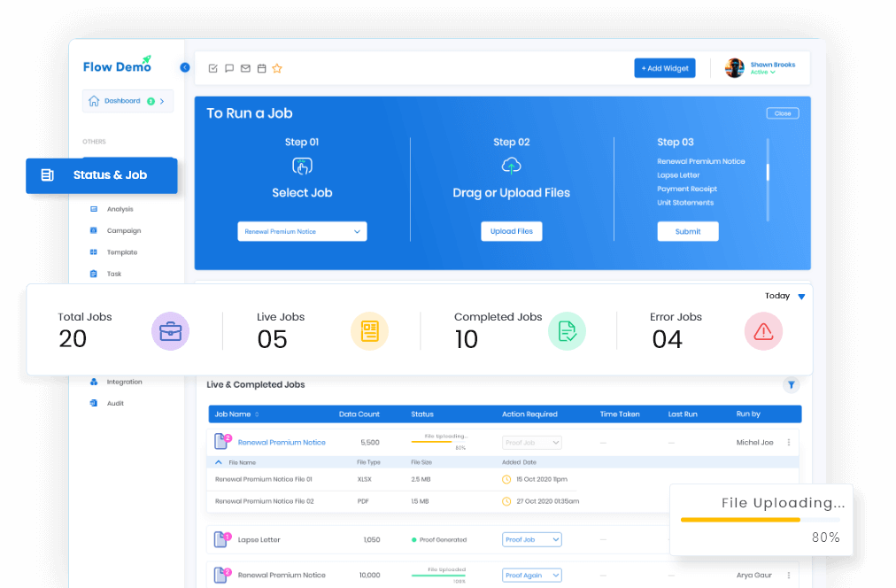Click the filter icon above the jobs table
Viewport: 896px width, 588px height.
click(792, 384)
